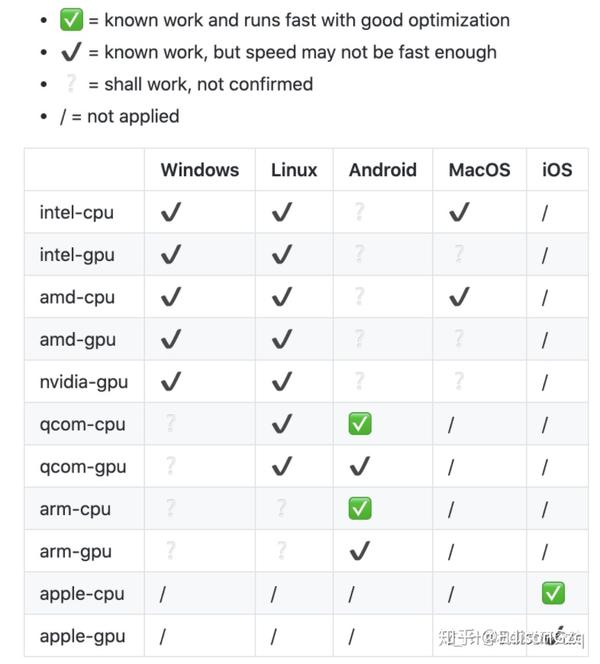Click the MacOS column header
The image size is (600, 664).
pyautogui.click(x=479, y=170)
